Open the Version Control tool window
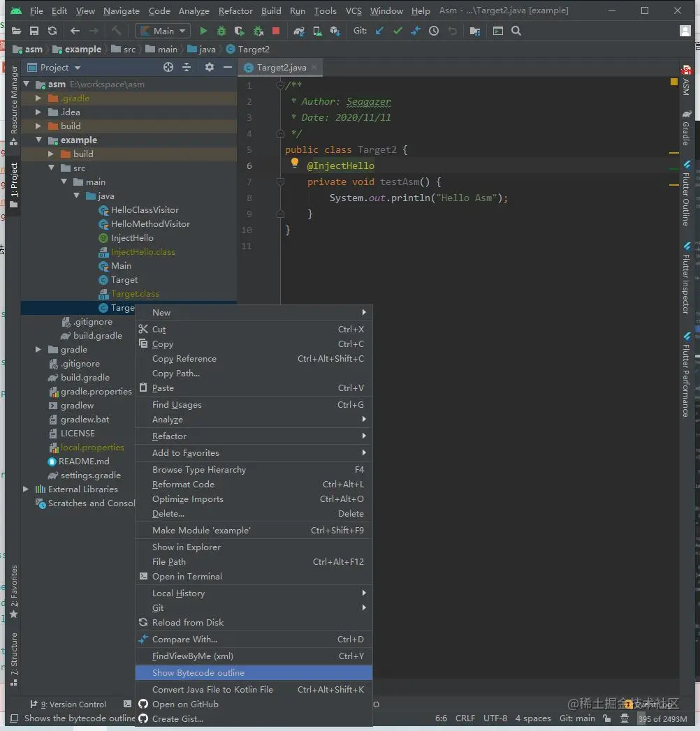 [68, 704]
